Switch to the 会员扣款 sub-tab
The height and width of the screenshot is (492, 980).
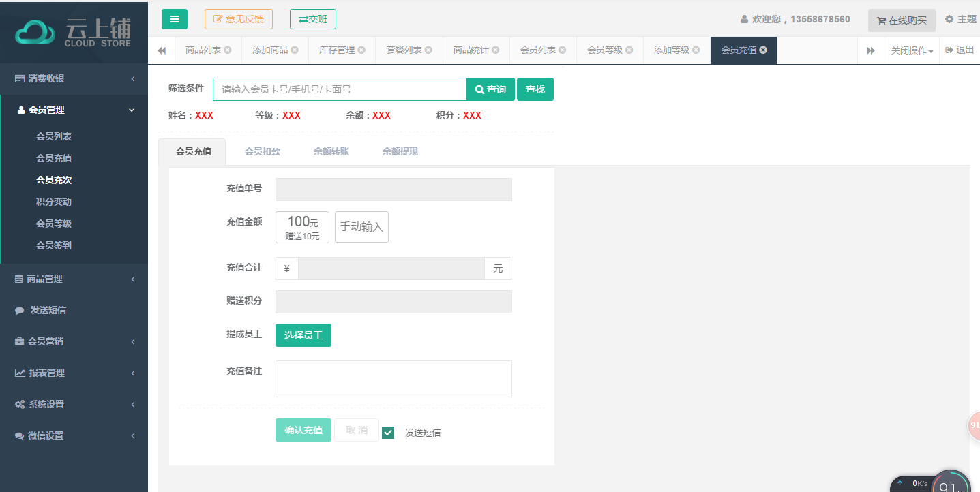[x=263, y=151]
